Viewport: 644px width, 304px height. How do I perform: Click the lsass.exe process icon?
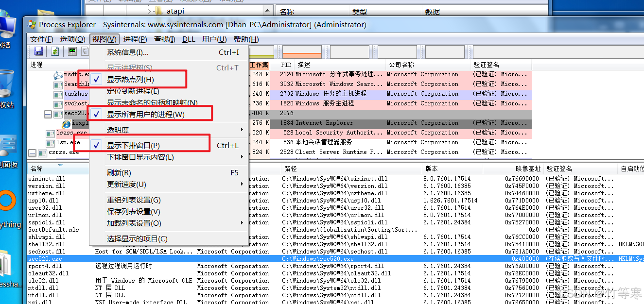(51, 133)
